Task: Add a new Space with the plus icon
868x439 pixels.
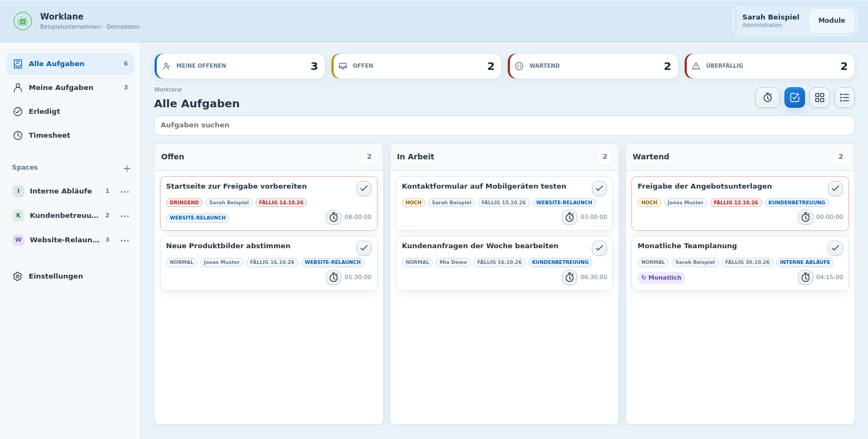Action: pyautogui.click(x=127, y=169)
